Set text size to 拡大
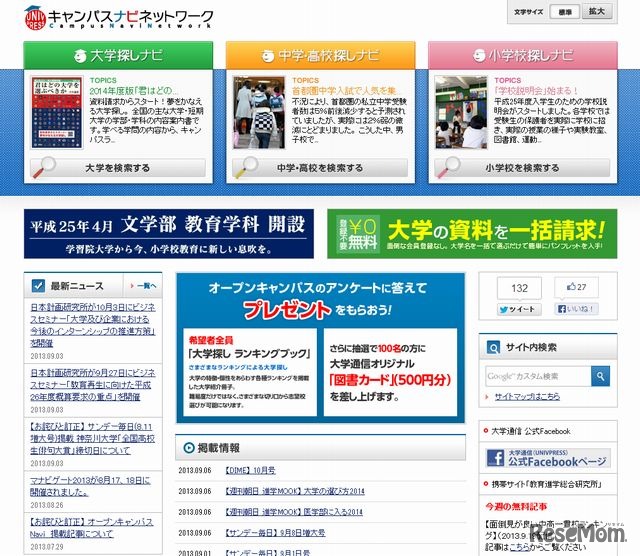The image size is (640, 556). click(597, 11)
